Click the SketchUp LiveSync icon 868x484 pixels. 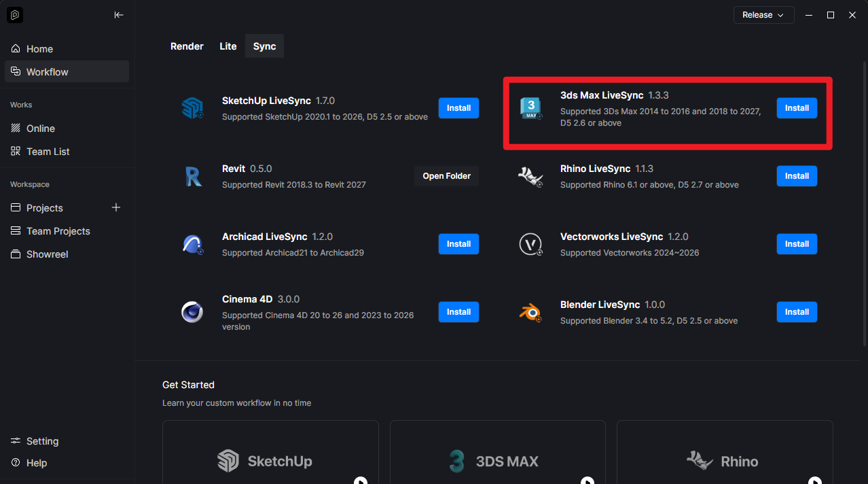(x=193, y=108)
